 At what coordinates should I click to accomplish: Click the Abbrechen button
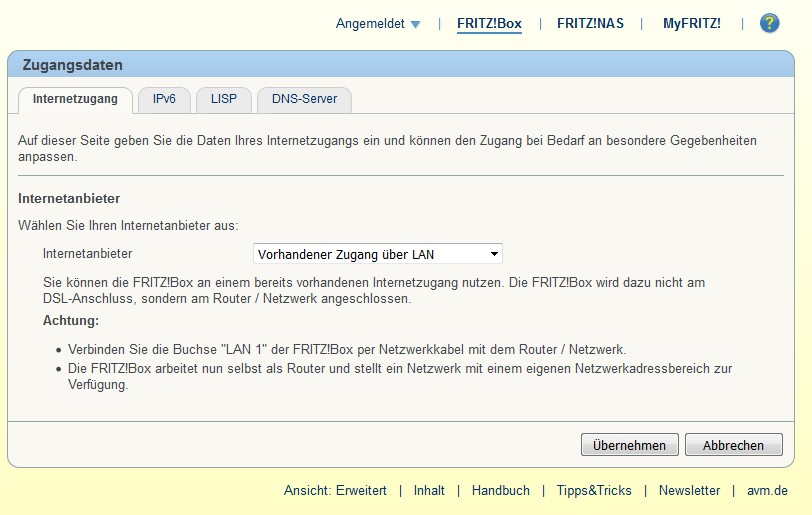732,445
